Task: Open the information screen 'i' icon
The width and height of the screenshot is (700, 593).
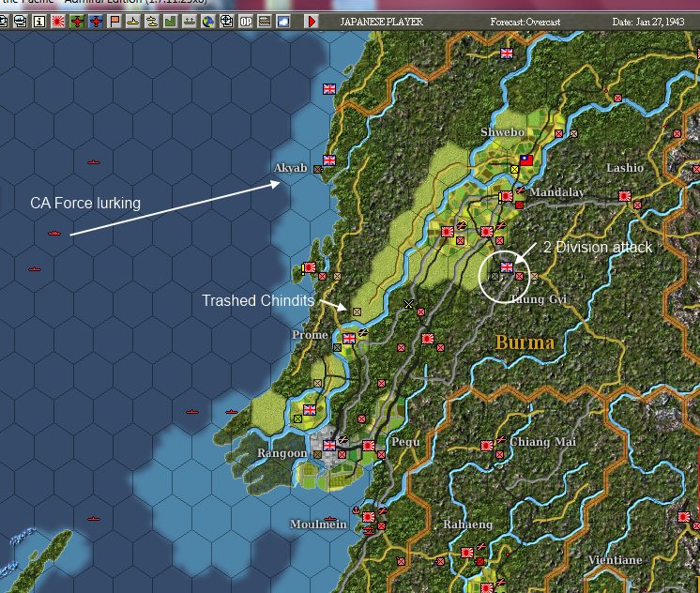Action: [39, 22]
